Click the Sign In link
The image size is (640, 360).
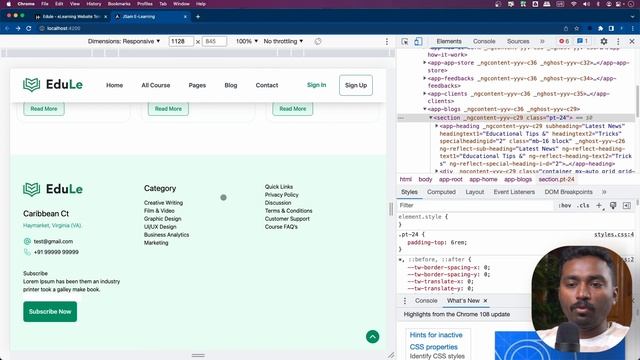coord(316,85)
